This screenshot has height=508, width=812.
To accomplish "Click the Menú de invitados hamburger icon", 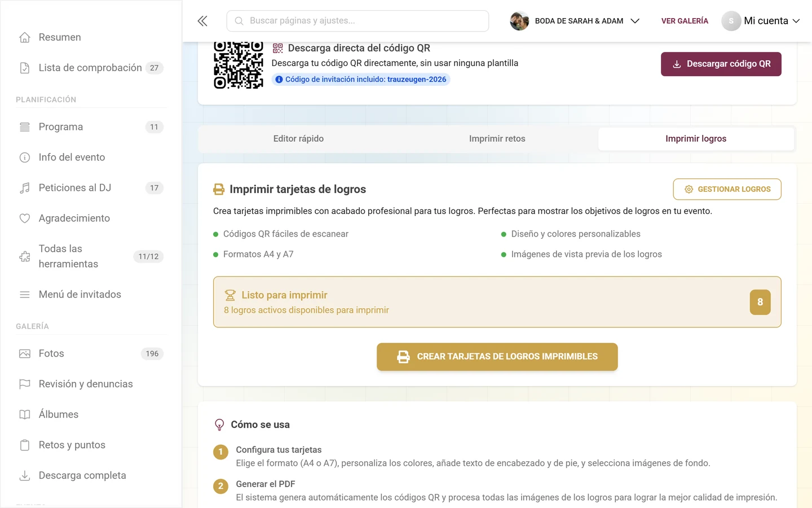I will [25, 295].
